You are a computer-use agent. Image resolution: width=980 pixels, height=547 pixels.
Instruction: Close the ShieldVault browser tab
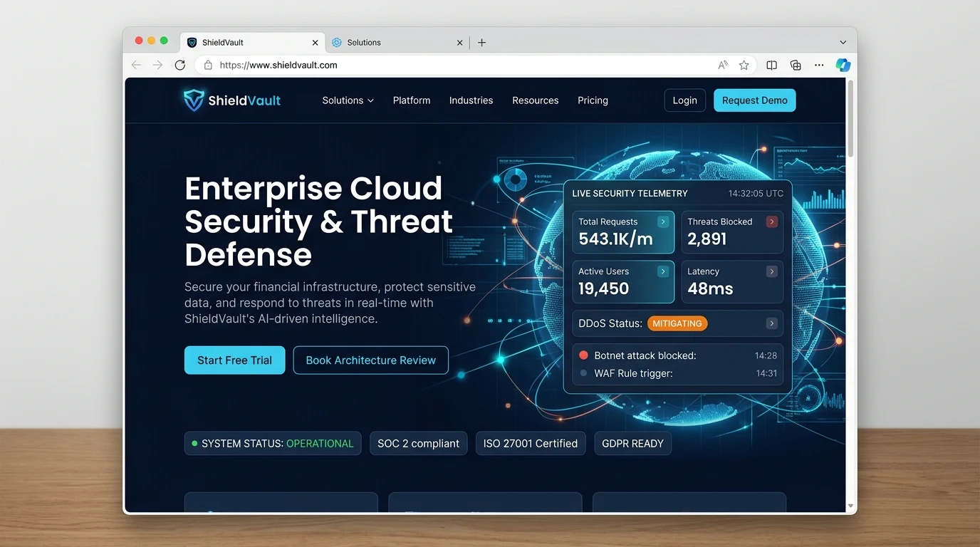tap(315, 43)
